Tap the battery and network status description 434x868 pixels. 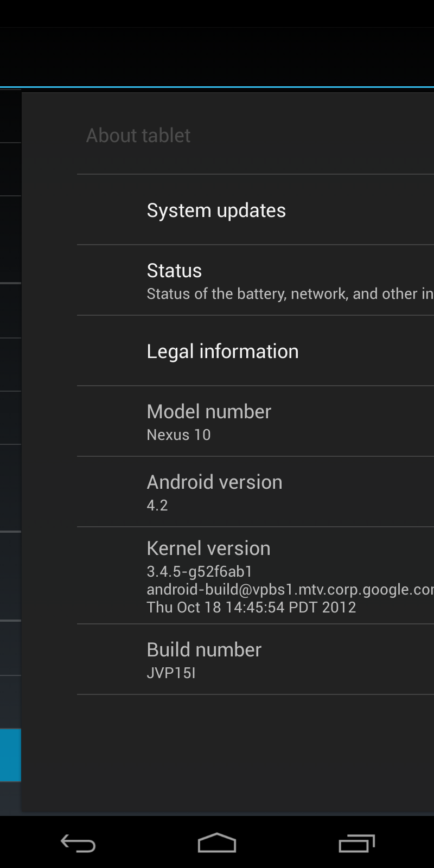290,293
